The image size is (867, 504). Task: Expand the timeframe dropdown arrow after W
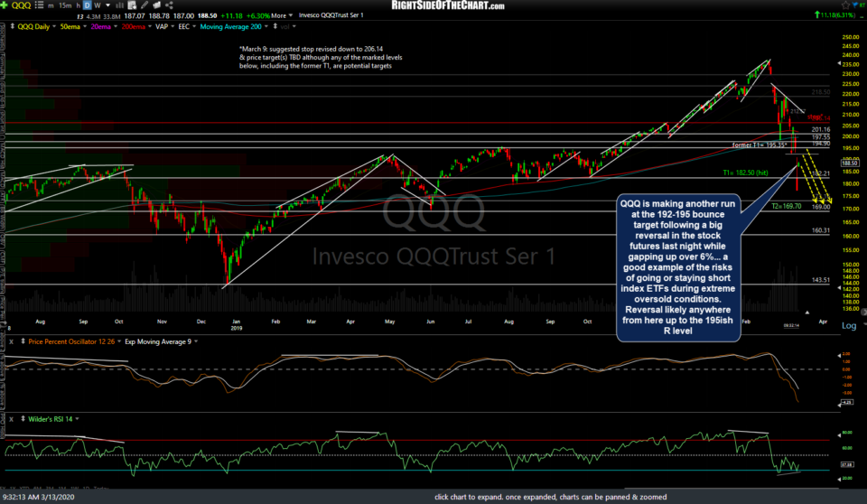coord(107,5)
